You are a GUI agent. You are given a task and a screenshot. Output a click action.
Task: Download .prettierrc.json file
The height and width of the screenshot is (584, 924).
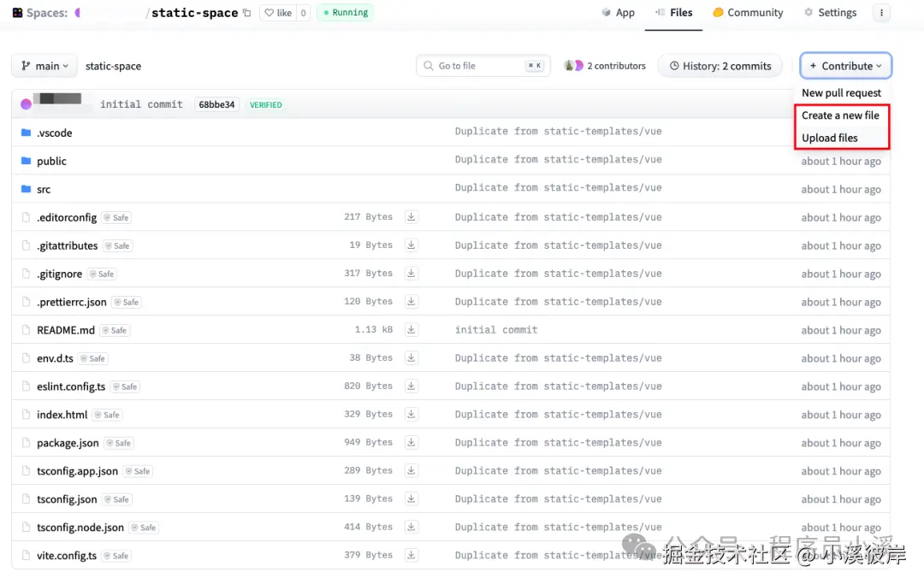pyautogui.click(x=412, y=302)
